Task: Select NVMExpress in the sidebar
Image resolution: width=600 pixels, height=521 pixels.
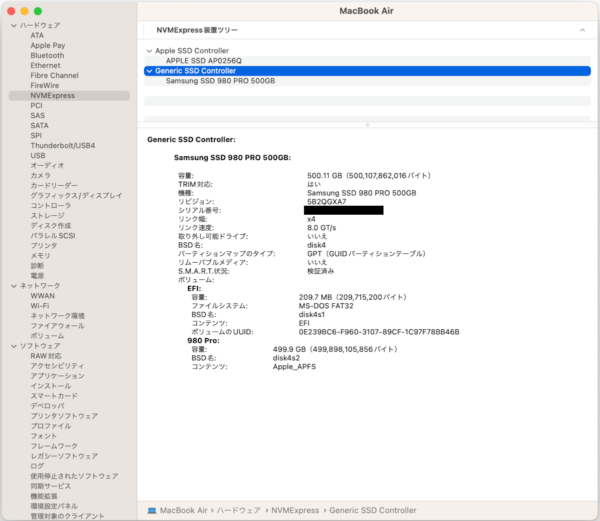Action: pos(69,96)
